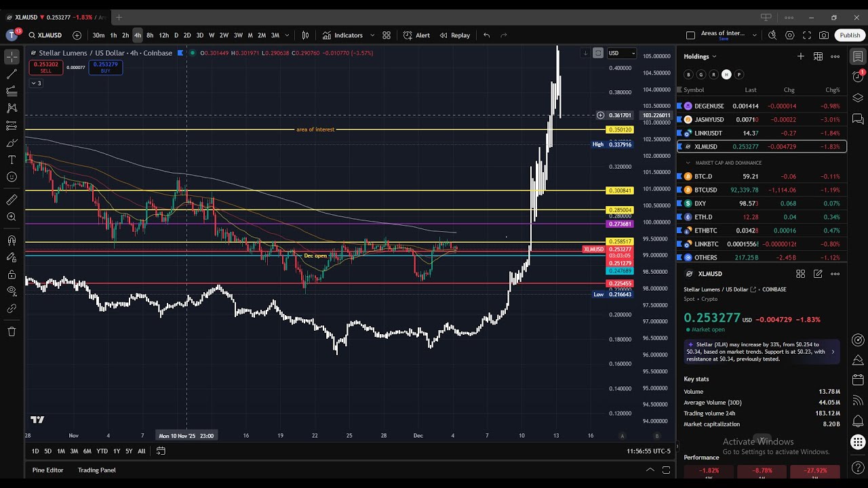Select the patterns drawing tool
The height and width of the screenshot is (488, 868).
pos(12,108)
